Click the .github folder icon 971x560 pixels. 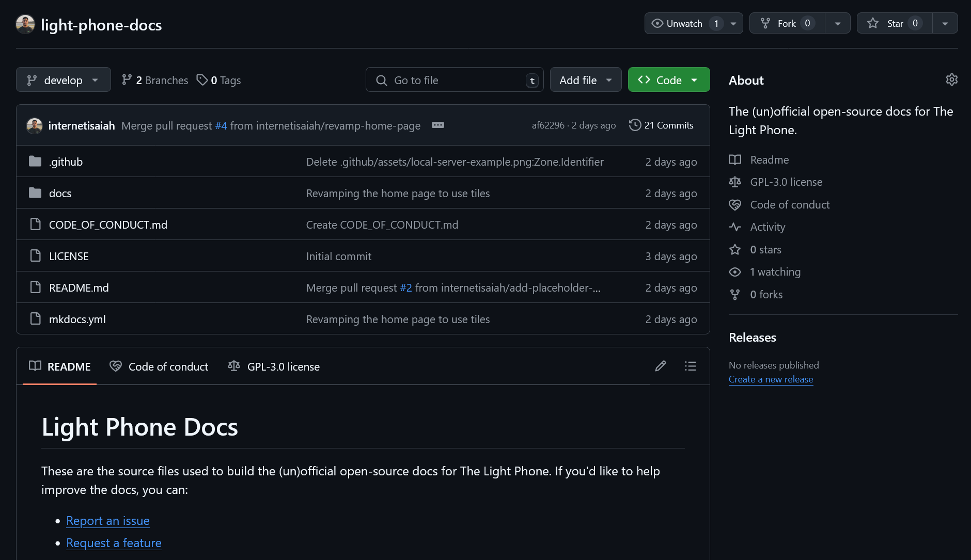click(35, 162)
